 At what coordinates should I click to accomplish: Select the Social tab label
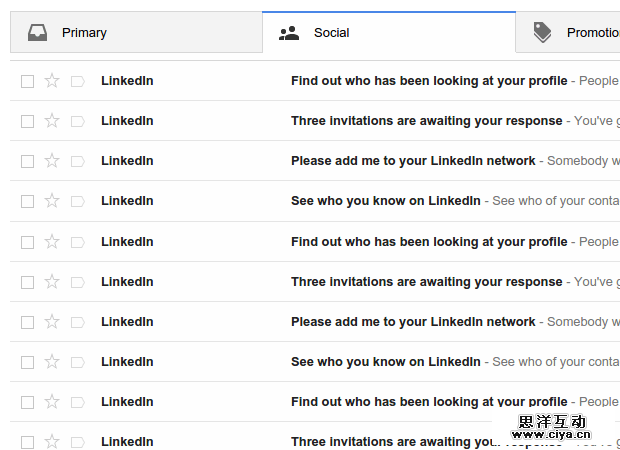coord(331,33)
